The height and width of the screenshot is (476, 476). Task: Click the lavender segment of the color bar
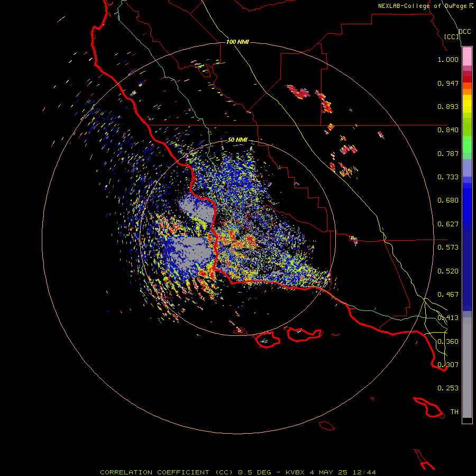tap(467, 168)
